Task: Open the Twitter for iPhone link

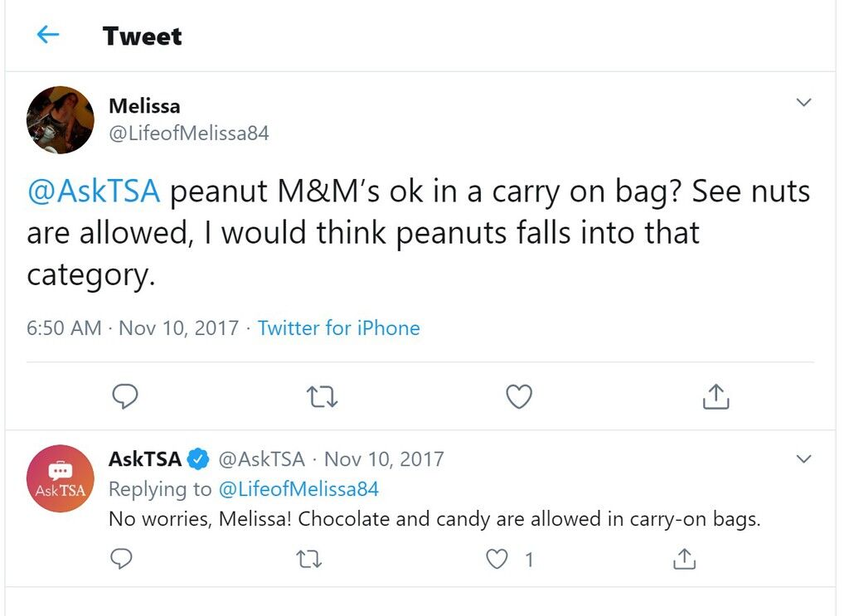Action: point(338,328)
